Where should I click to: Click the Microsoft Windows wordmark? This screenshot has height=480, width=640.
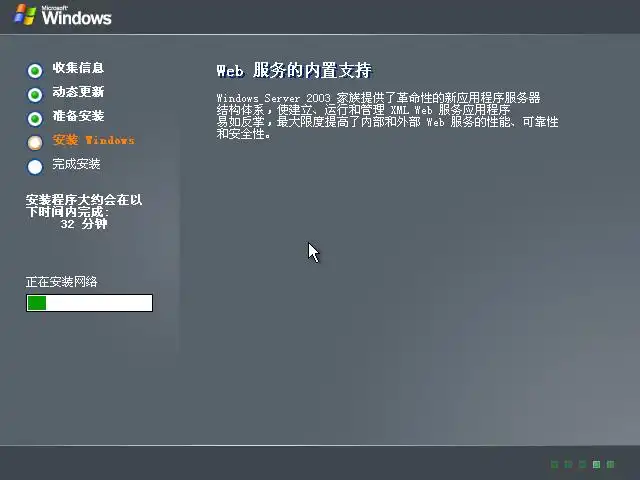tap(76, 16)
